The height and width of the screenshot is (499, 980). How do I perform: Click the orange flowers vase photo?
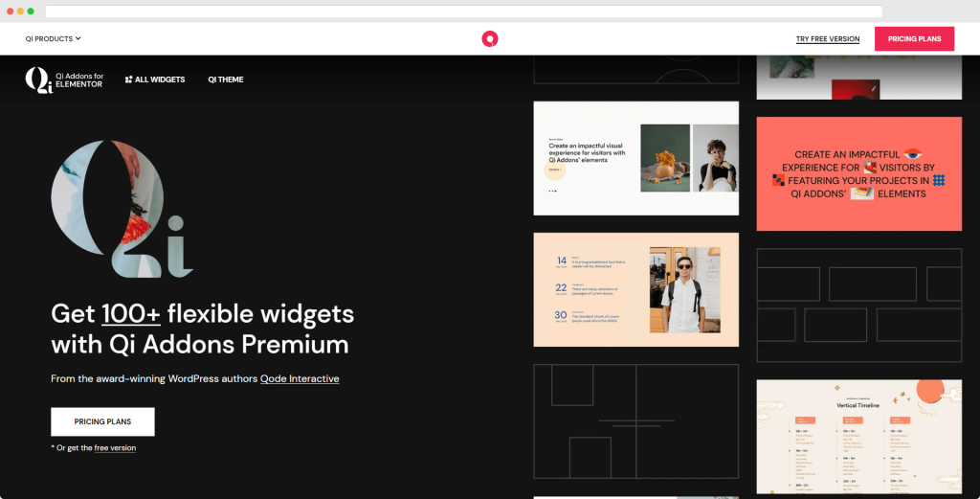pyautogui.click(x=665, y=158)
